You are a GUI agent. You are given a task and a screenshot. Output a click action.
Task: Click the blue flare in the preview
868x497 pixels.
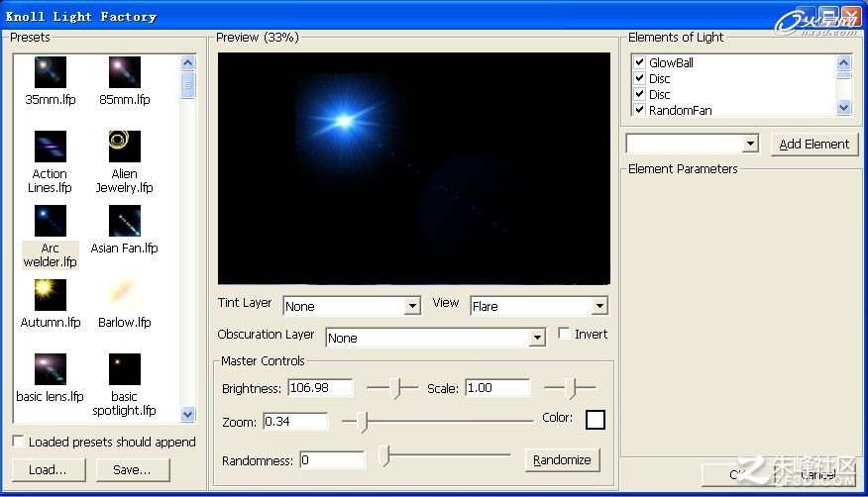pyautogui.click(x=344, y=121)
